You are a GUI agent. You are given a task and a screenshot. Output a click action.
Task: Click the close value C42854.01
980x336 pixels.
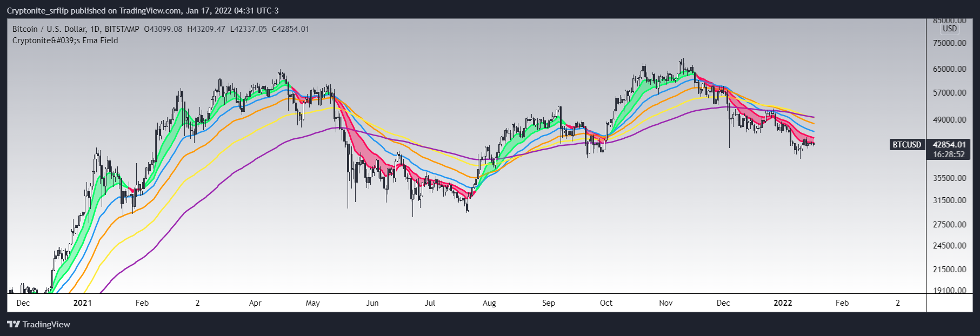click(290, 29)
